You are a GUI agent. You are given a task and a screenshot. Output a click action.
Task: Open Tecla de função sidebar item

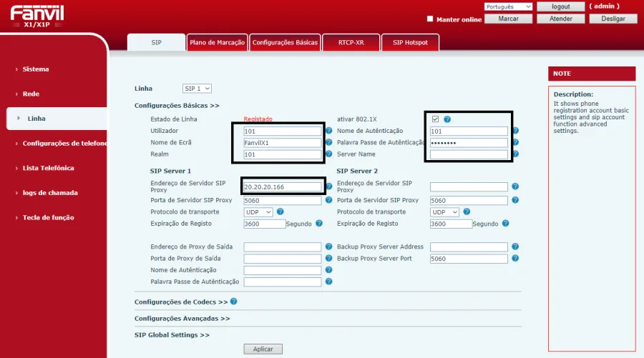pos(48,217)
